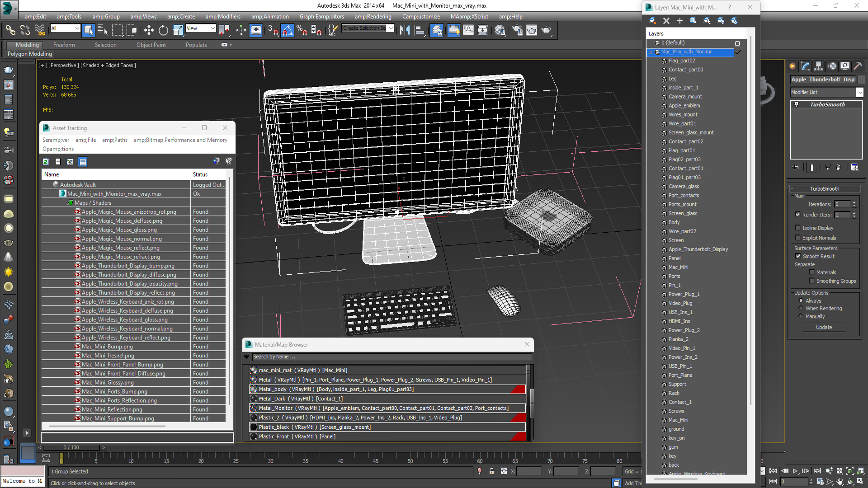
Task: Click the Status column header
Action: click(208, 174)
